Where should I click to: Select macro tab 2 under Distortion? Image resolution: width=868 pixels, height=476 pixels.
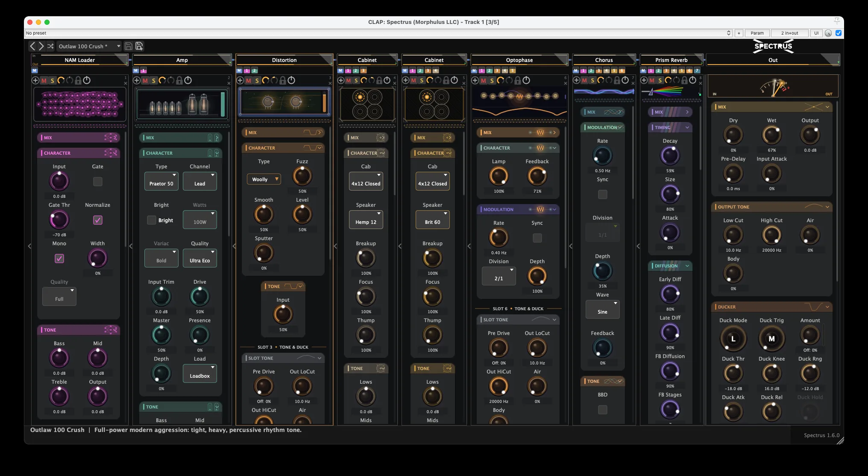tap(255, 71)
